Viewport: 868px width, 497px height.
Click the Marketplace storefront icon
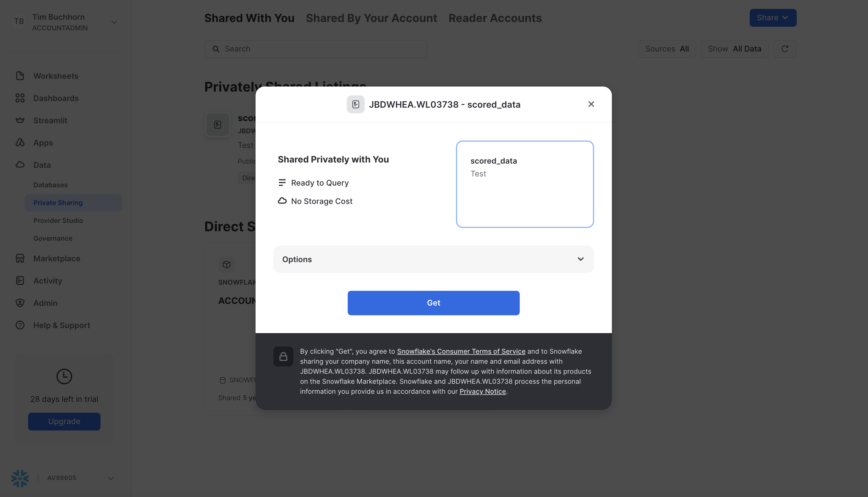pyautogui.click(x=20, y=259)
